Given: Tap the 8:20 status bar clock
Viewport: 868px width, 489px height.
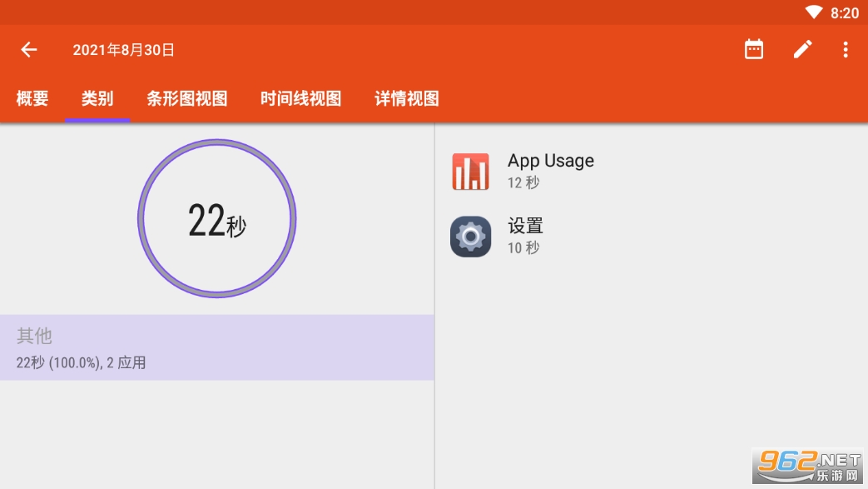Looking at the screenshot, I should pyautogui.click(x=844, y=12).
